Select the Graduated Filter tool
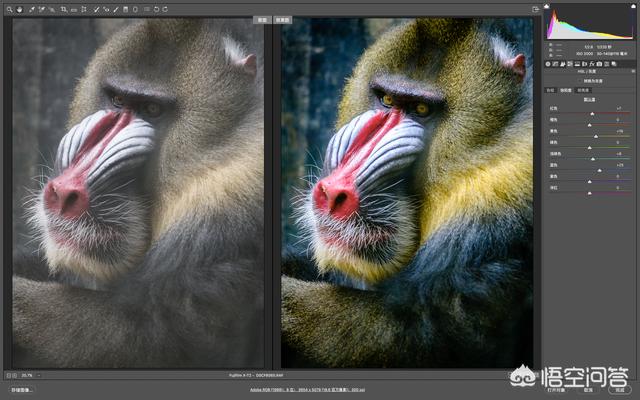 pyautogui.click(x=125, y=9)
